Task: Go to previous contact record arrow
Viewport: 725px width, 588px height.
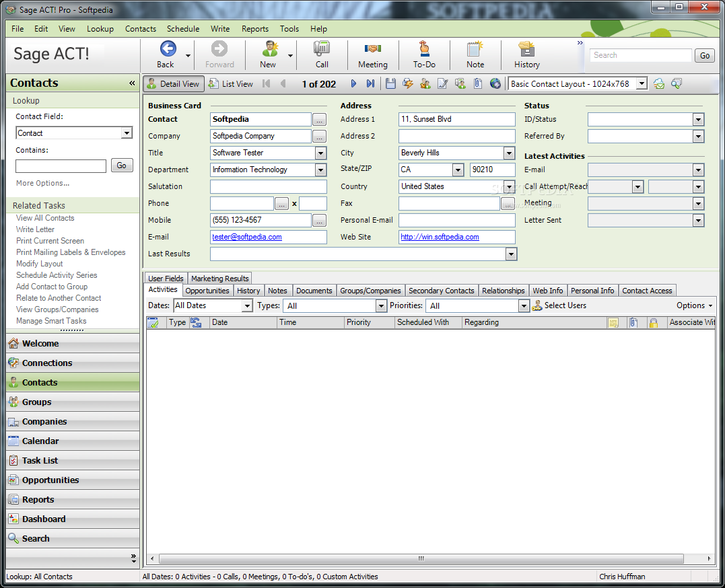Action: [x=283, y=83]
